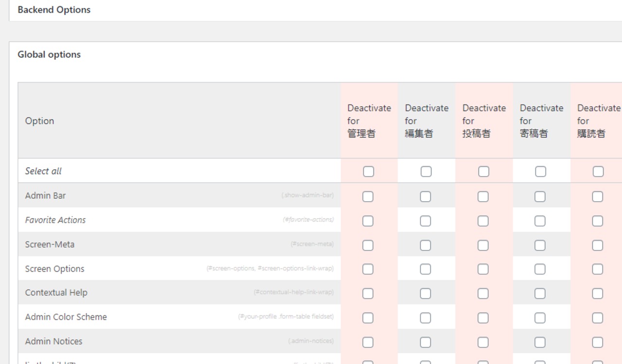Deactivate Screen-Meta for 寄稿者
The height and width of the screenshot is (364, 622).
coord(540,245)
